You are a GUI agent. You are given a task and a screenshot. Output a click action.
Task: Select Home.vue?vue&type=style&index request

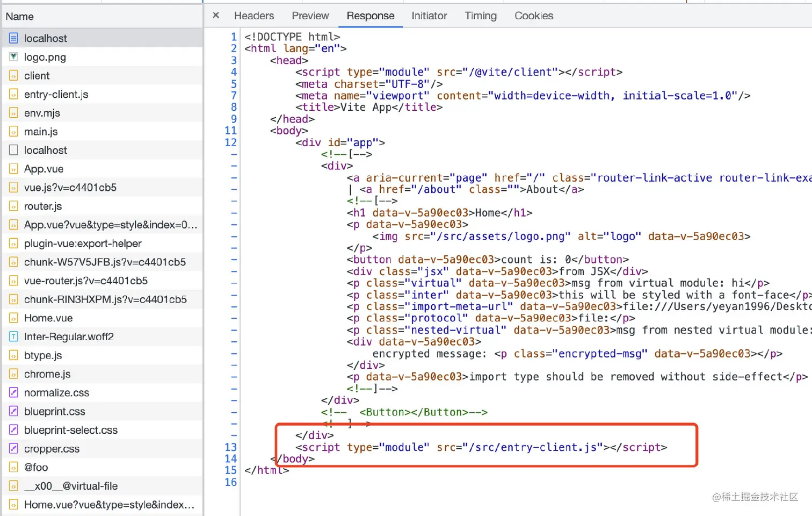pos(102,504)
